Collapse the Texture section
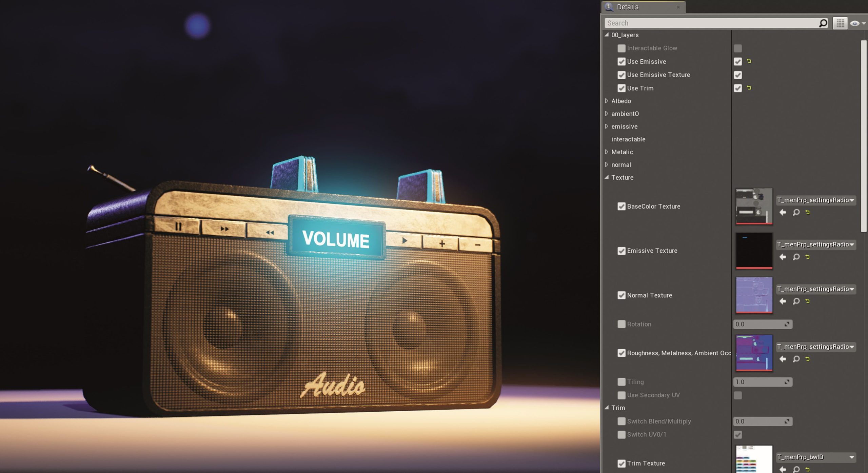The image size is (868, 473). (607, 177)
